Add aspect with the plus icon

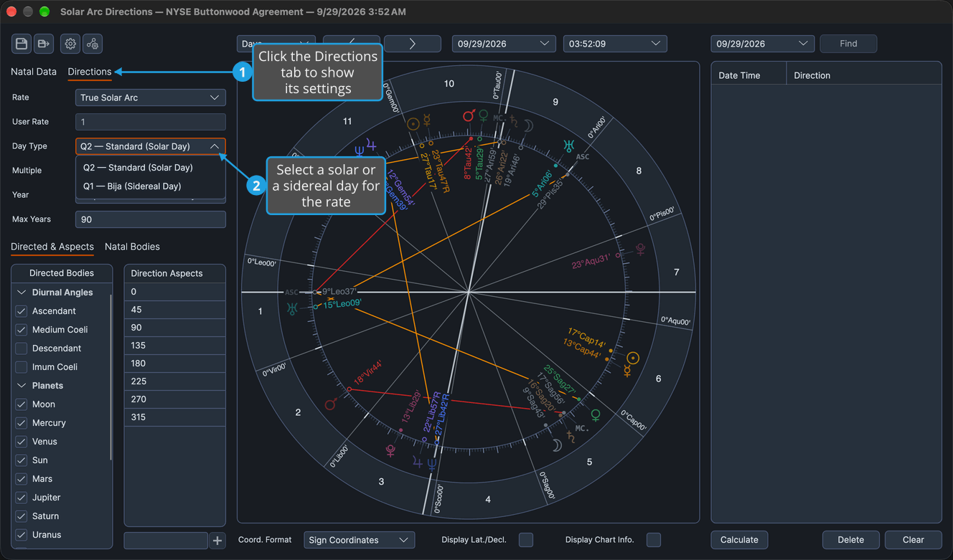pyautogui.click(x=217, y=540)
